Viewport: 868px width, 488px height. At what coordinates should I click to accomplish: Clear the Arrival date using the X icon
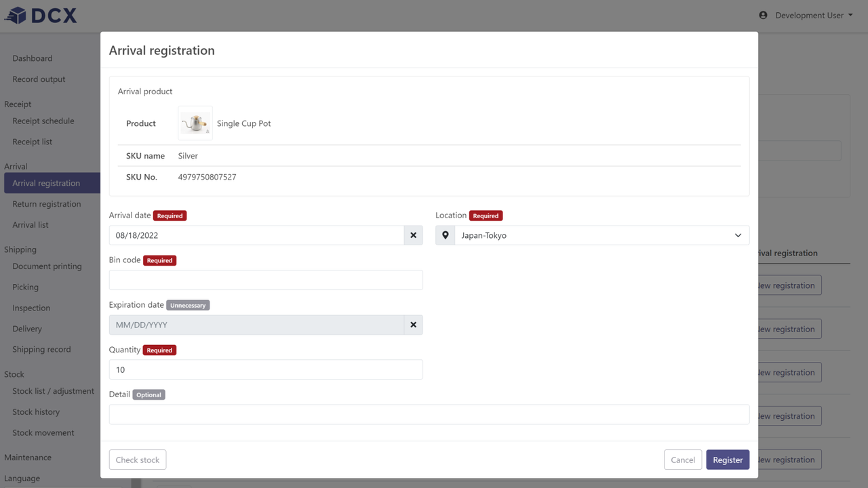[x=413, y=235]
